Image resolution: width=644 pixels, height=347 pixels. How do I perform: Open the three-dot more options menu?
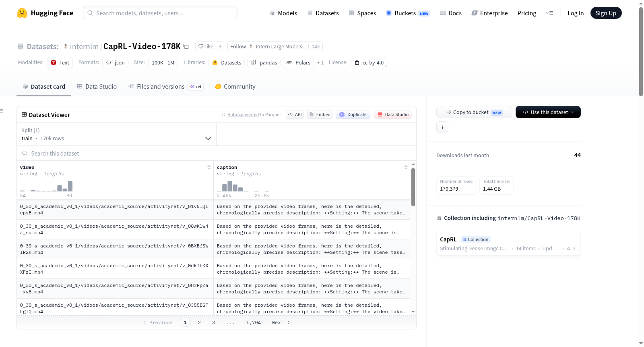point(442,127)
